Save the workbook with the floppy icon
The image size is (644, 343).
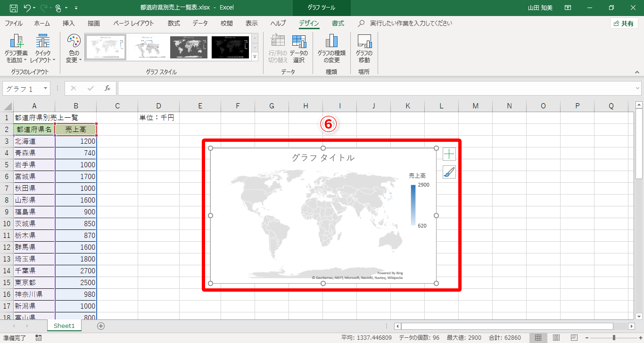pyautogui.click(x=13, y=8)
